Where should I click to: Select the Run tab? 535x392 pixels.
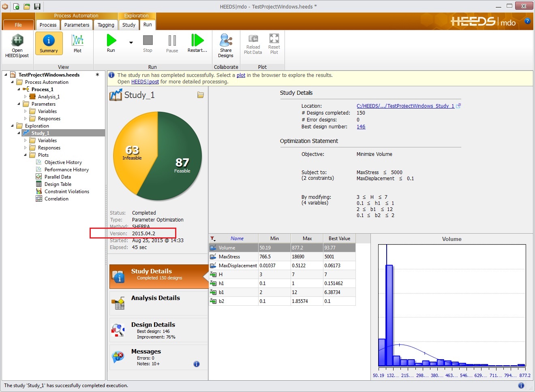(x=148, y=25)
